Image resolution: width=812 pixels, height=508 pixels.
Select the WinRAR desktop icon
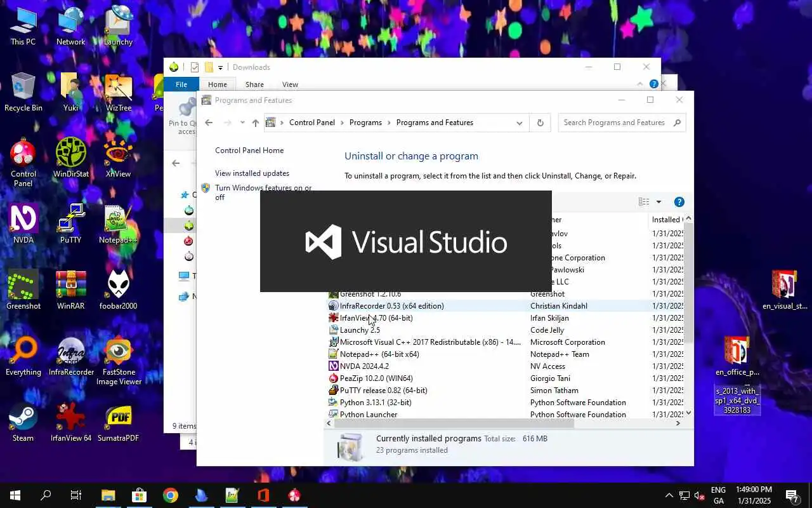(x=70, y=291)
